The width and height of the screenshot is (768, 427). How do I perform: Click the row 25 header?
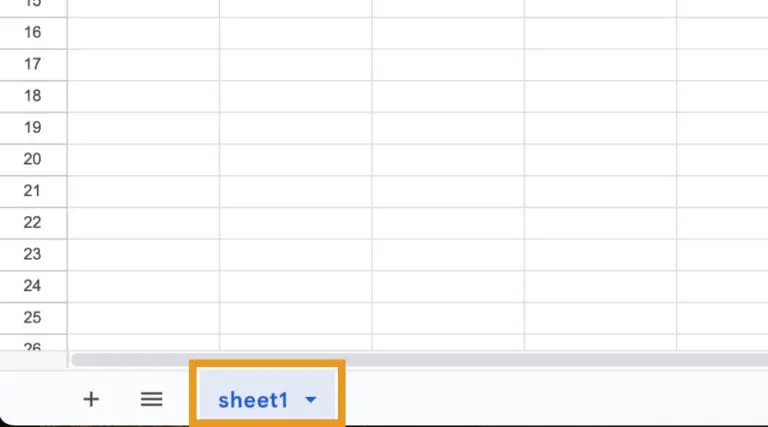coord(33,317)
